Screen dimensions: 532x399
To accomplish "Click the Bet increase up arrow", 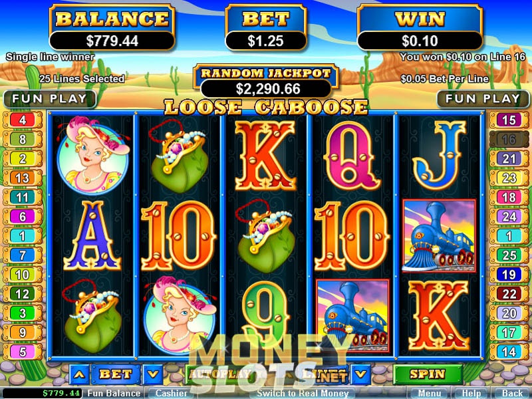I will [79, 374].
